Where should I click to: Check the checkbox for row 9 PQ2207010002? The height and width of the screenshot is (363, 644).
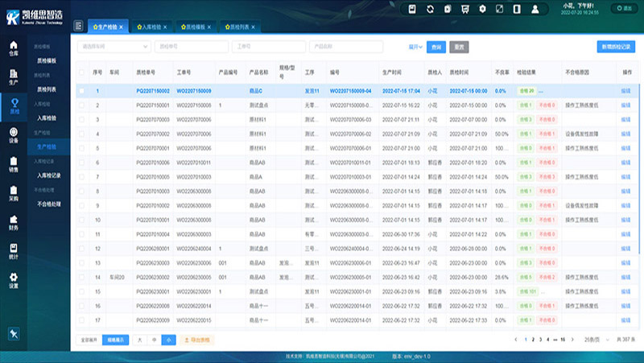tap(82, 205)
